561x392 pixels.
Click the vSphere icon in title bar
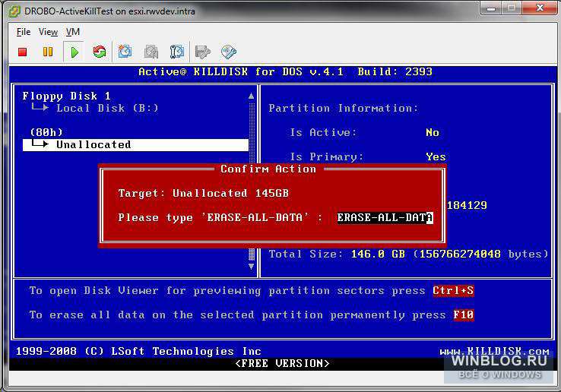(x=14, y=11)
